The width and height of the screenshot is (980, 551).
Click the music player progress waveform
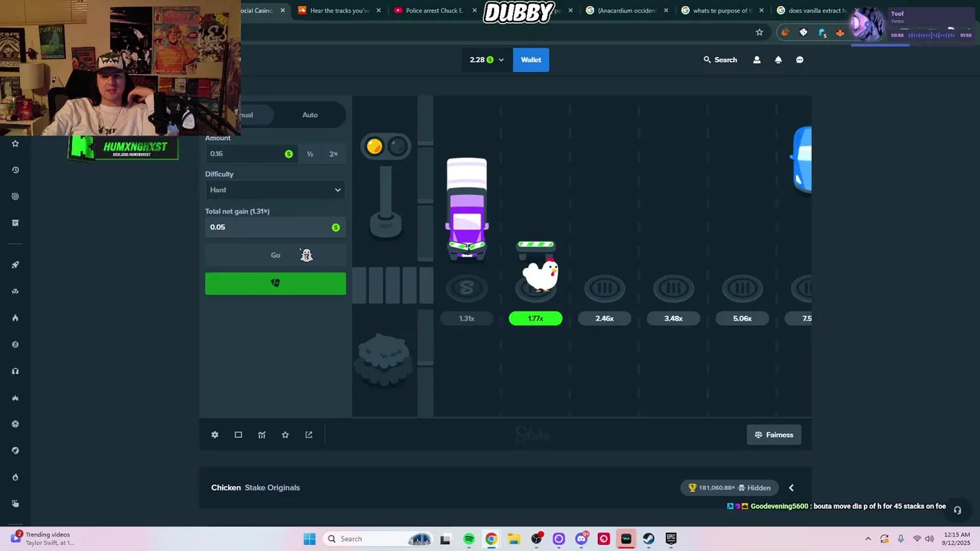pos(930,35)
